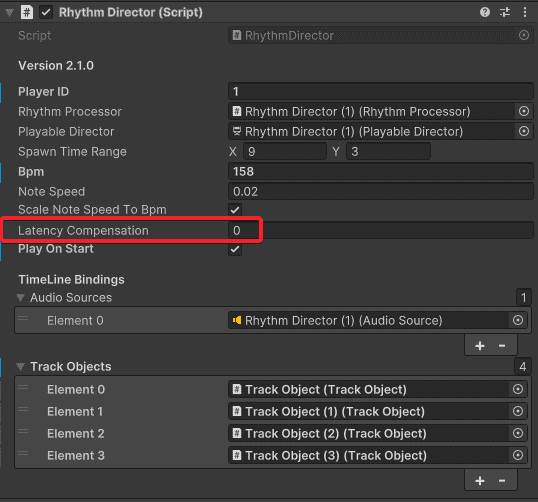The image size is (538, 502).
Task: Grab the reorder handle of Track Objects Element 1
Action: tap(23, 409)
